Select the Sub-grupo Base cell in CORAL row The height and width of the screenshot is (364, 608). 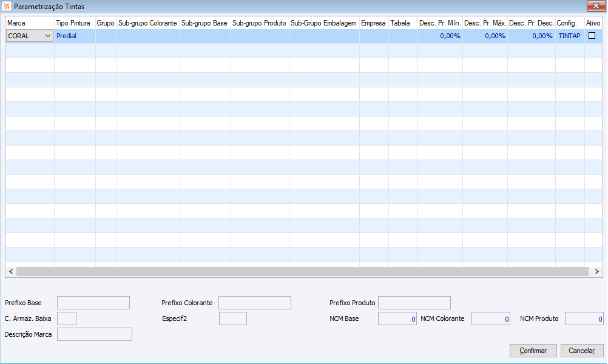205,36
